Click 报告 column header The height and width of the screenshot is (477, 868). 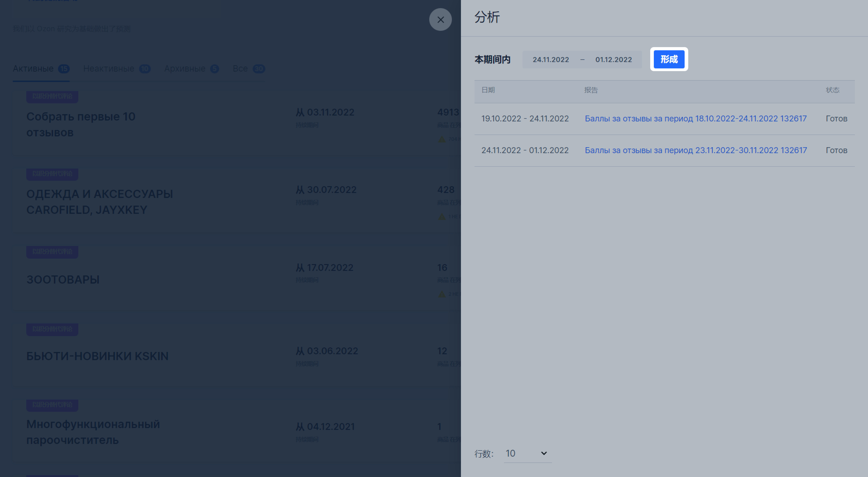[591, 90]
